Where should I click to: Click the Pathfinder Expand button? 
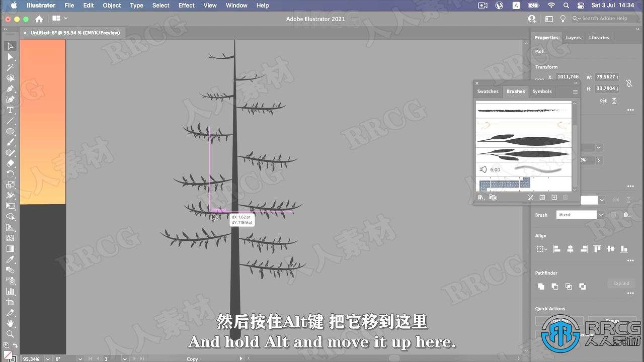tap(621, 284)
